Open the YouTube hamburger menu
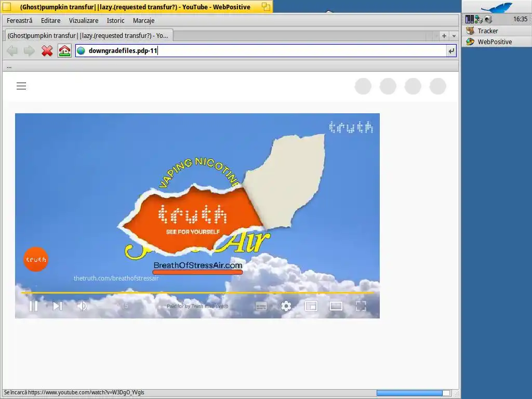532x399 pixels. tap(21, 86)
